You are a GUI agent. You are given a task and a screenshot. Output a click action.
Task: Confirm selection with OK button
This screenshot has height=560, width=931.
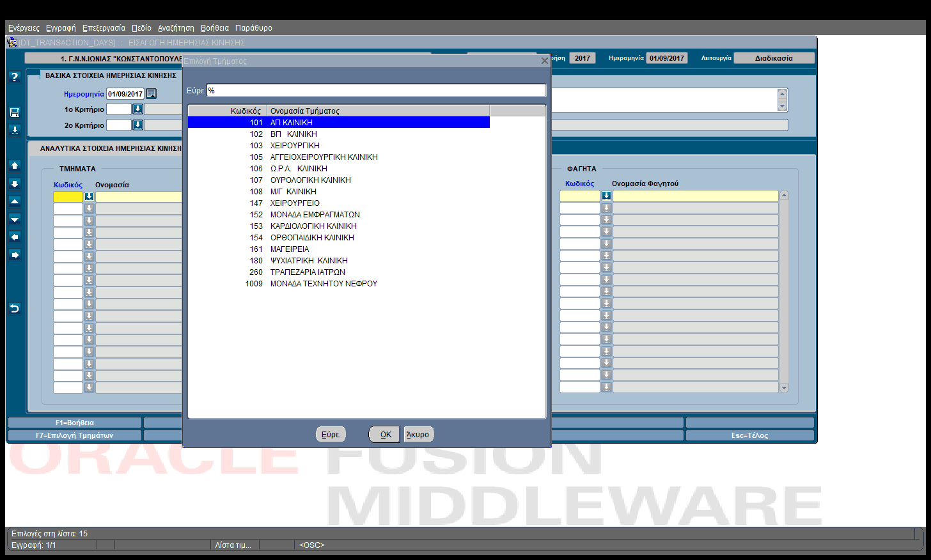[x=385, y=434]
